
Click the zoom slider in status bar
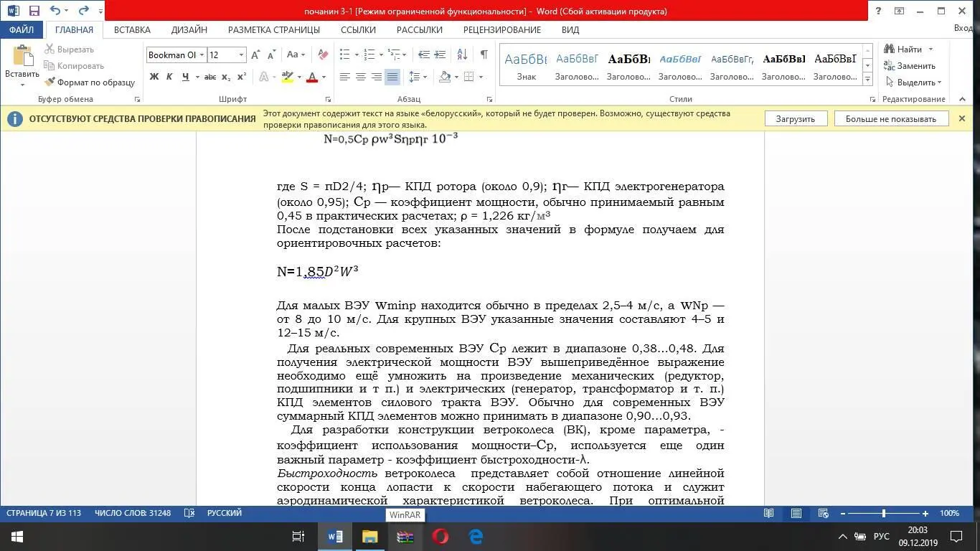pos(884,514)
